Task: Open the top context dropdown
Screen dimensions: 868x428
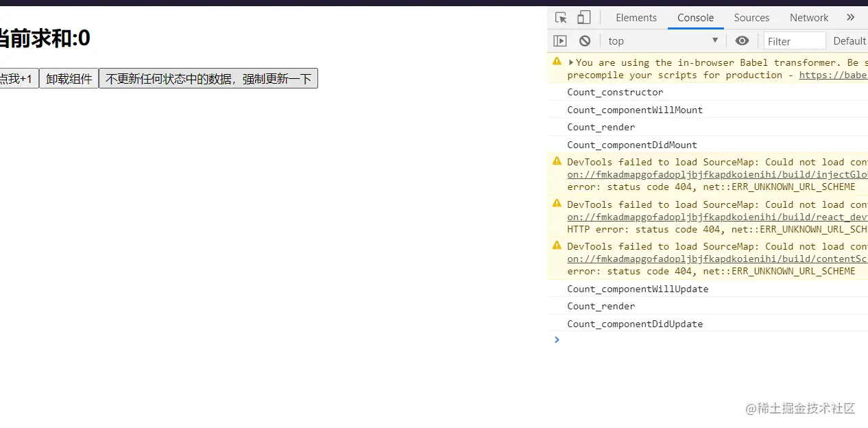Action: point(663,41)
